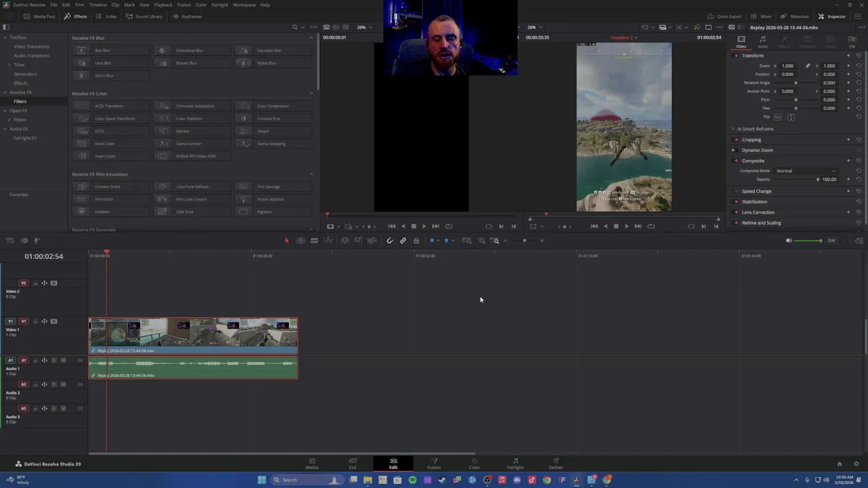Open the Mixer panel

(x=762, y=16)
